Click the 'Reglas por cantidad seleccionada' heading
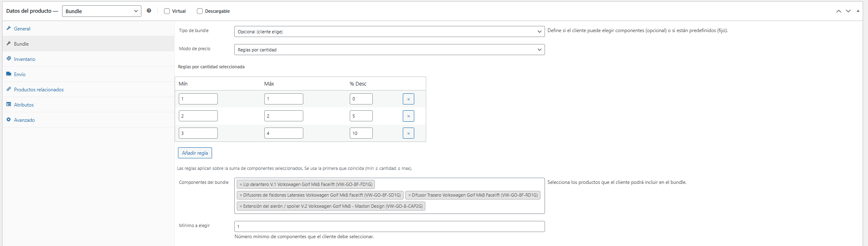This screenshot has width=868, height=246. pyautogui.click(x=211, y=67)
